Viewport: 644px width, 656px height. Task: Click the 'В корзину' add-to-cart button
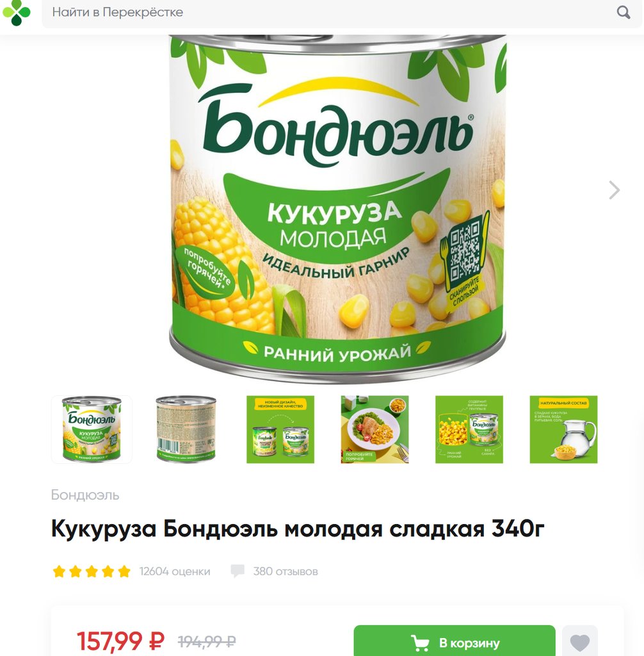tap(454, 642)
